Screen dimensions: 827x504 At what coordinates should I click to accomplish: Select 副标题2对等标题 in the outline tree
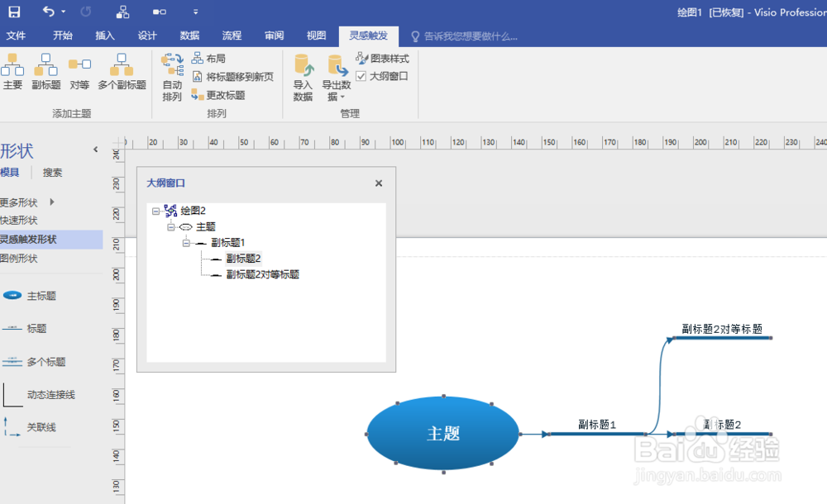pos(263,274)
